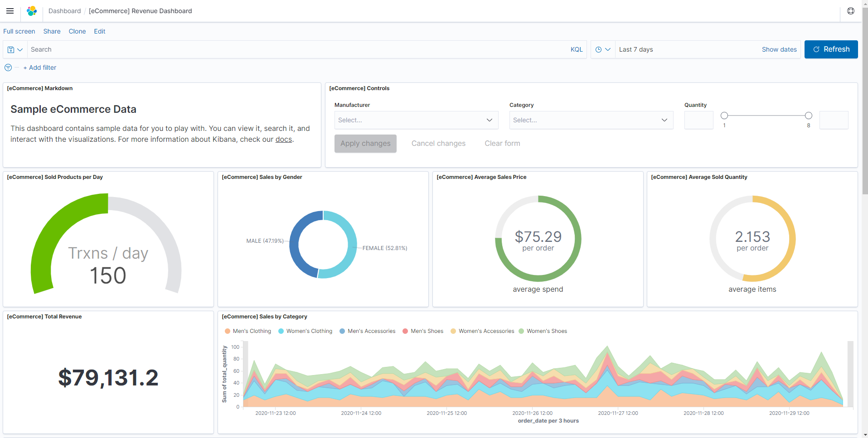Click the Quantity slider maximum handle
This screenshot has width=868, height=438.
(x=809, y=116)
